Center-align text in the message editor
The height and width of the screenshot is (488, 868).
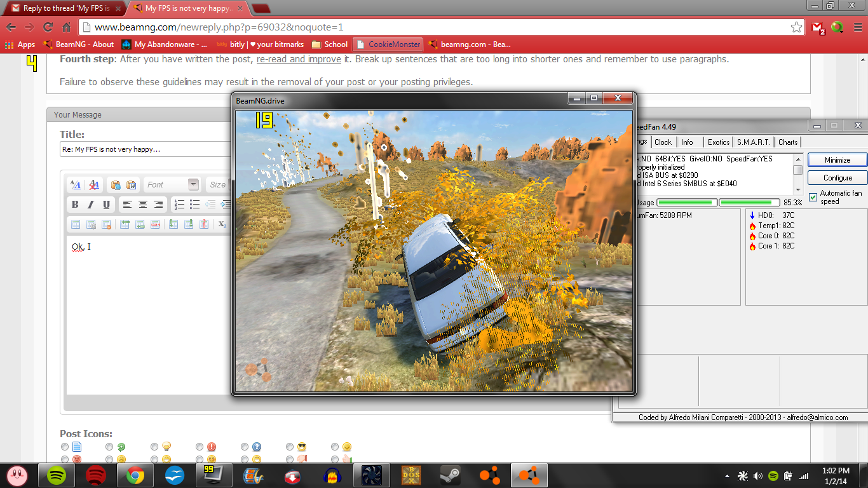(143, 205)
